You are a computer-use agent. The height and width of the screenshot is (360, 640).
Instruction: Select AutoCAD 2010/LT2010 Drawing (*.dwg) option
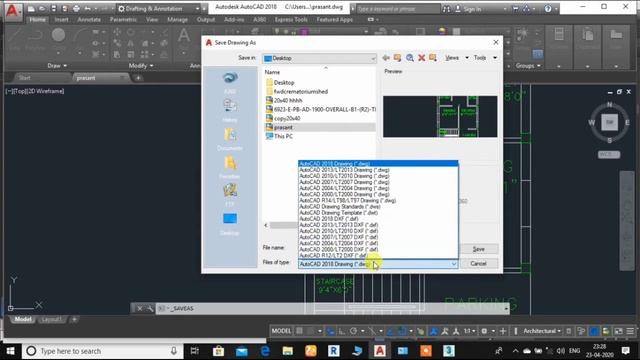point(378,176)
